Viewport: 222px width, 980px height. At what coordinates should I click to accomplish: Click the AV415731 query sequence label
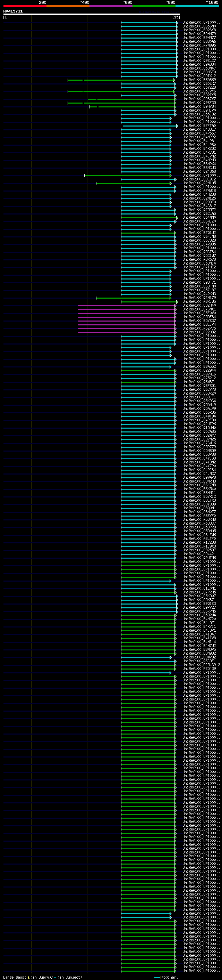pos(13,11)
